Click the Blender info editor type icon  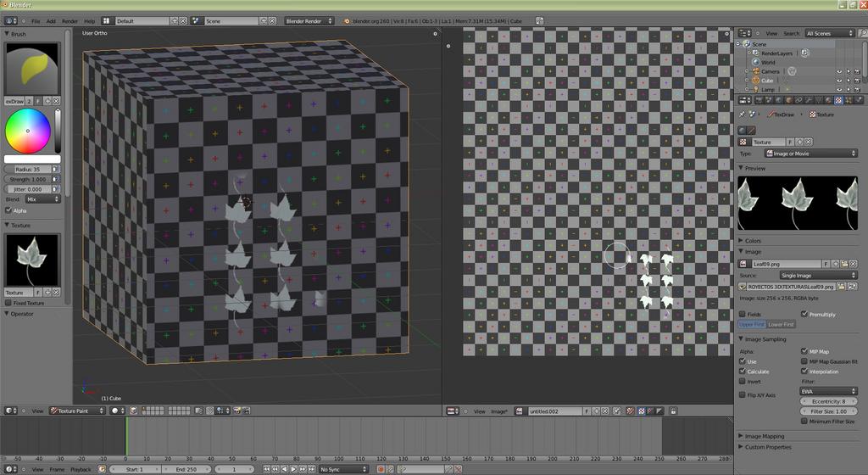tap(11, 21)
